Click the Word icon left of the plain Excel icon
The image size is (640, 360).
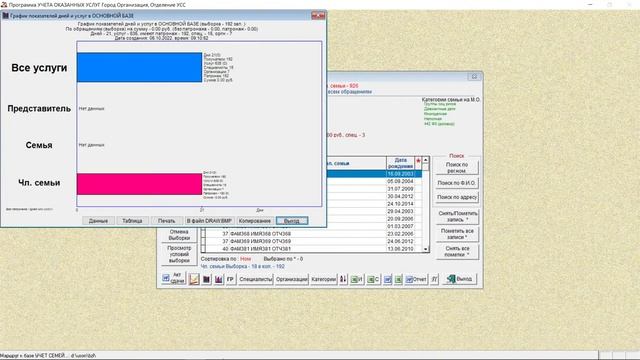click(x=388, y=279)
